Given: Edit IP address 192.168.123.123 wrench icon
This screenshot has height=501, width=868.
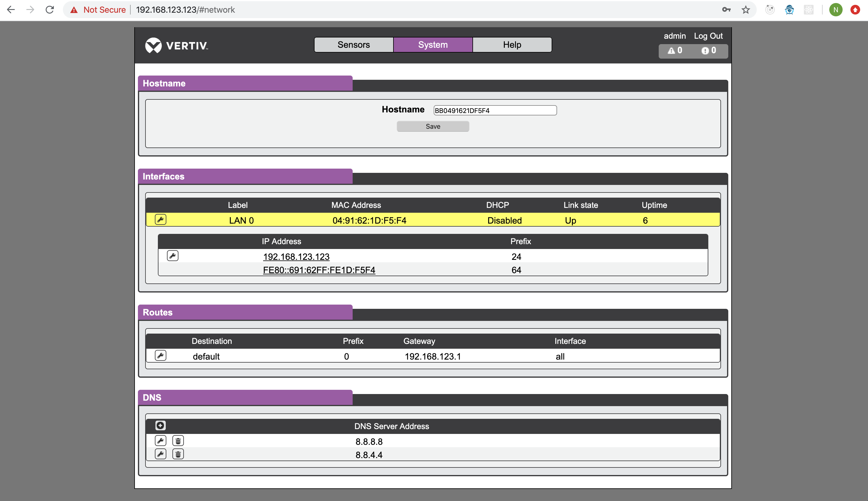Looking at the screenshot, I should pos(172,256).
